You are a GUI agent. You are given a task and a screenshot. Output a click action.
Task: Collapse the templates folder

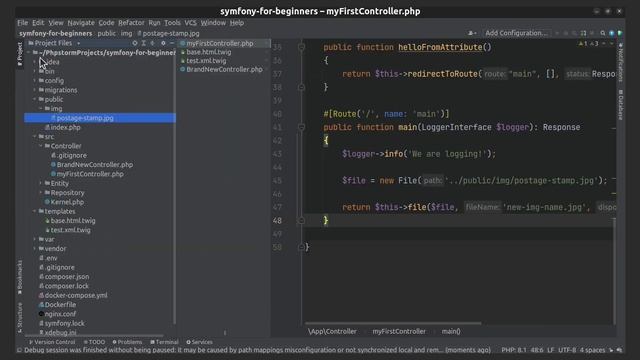35,211
